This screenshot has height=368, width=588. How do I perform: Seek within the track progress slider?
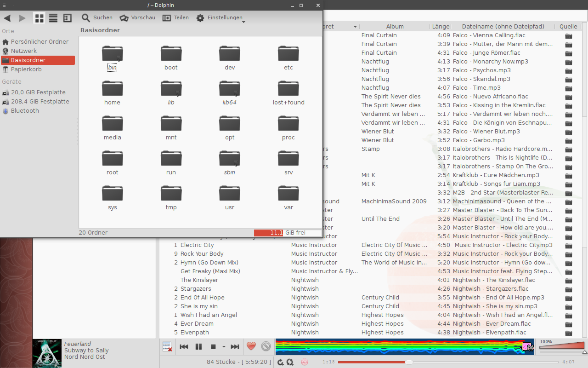point(448,362)
